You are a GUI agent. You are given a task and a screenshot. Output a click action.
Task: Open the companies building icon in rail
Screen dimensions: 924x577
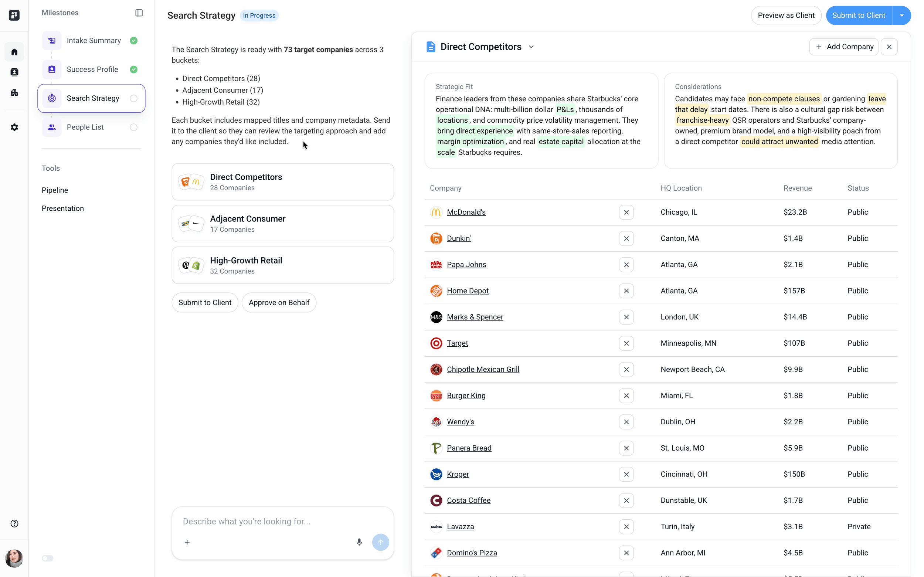pyautogui.click(x=14, y=93)
